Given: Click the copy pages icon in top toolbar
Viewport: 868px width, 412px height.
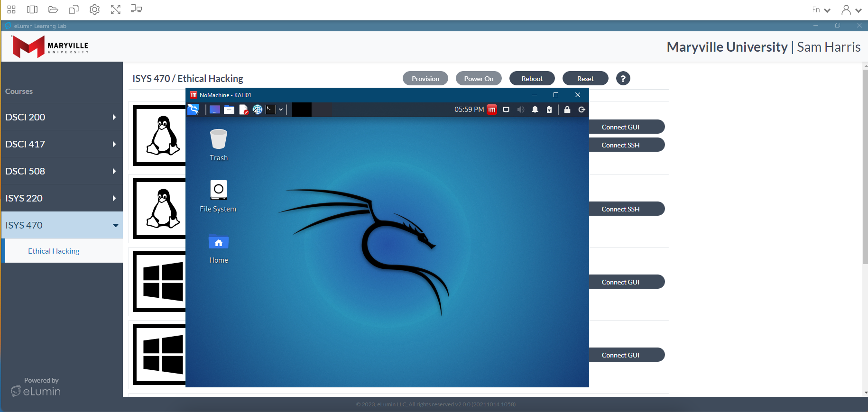Looking at the screenshot, I should pos(74,9).
